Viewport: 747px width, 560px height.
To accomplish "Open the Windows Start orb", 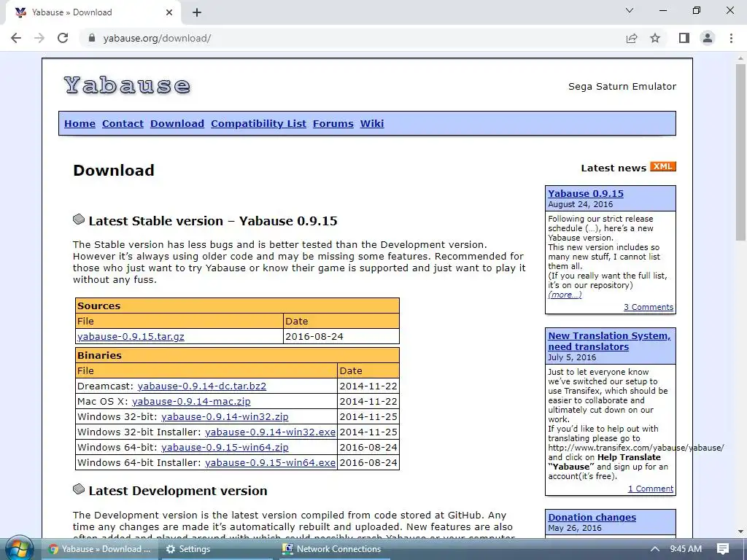I will [x=20, y=549].
